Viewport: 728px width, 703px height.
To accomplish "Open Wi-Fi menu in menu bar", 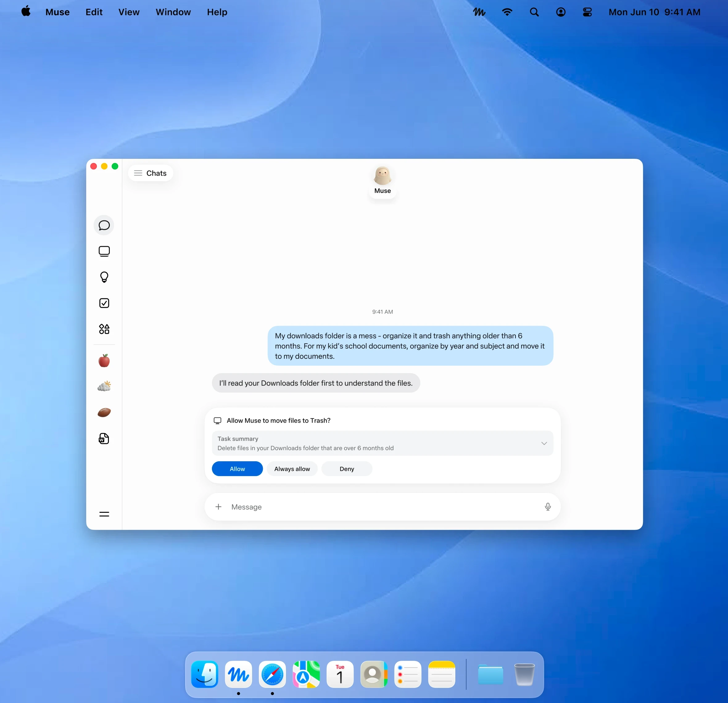I will (x=507, y=12).
